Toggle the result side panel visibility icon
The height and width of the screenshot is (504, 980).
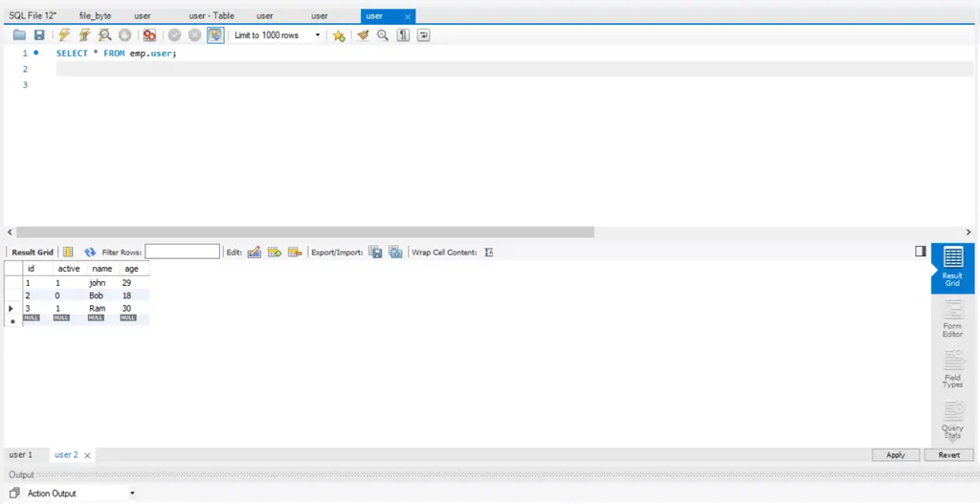[920, 252]
